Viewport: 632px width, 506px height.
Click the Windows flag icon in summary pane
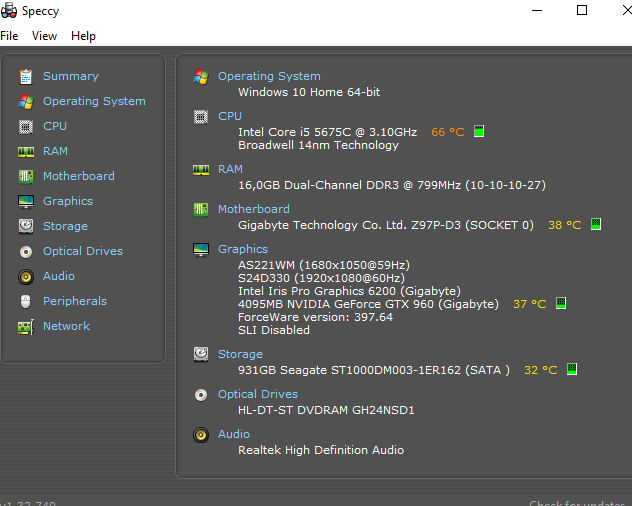click(201, 77)
